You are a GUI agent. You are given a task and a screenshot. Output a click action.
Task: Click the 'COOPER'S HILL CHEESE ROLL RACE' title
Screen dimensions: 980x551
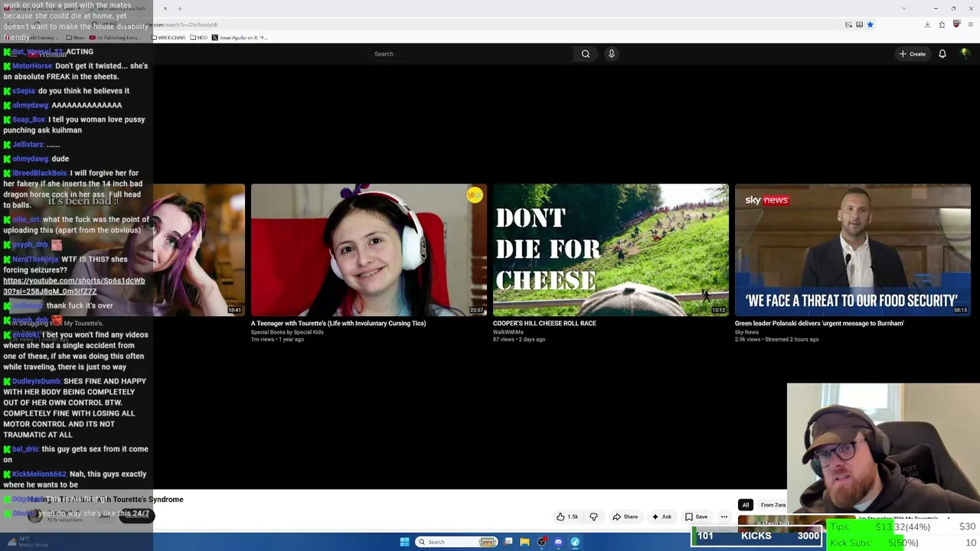click(544, 323)
